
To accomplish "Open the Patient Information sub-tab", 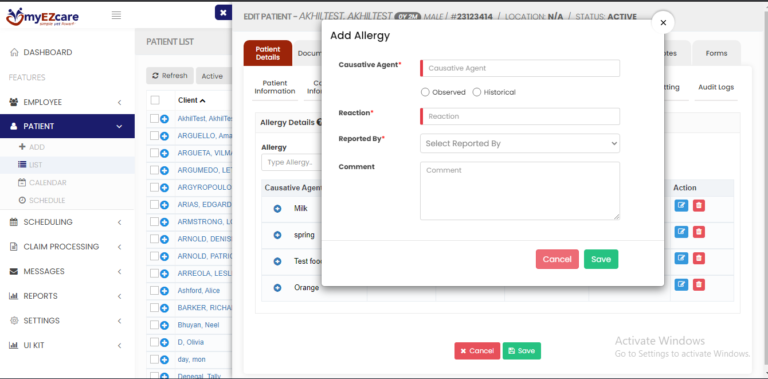I will click(x=275, y=87).
